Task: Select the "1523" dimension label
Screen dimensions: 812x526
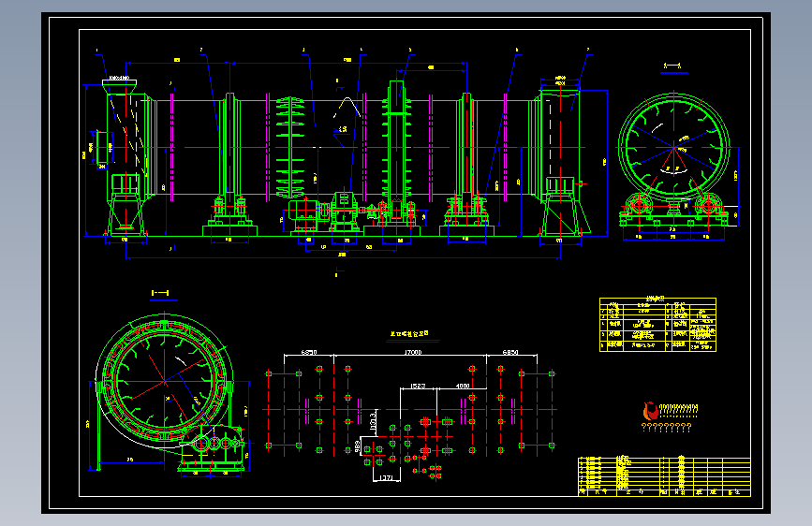Action: click(418, 386)
